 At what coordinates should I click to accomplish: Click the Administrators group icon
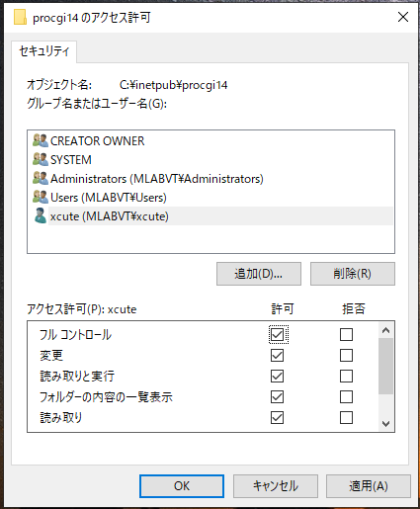pos(41,178)
